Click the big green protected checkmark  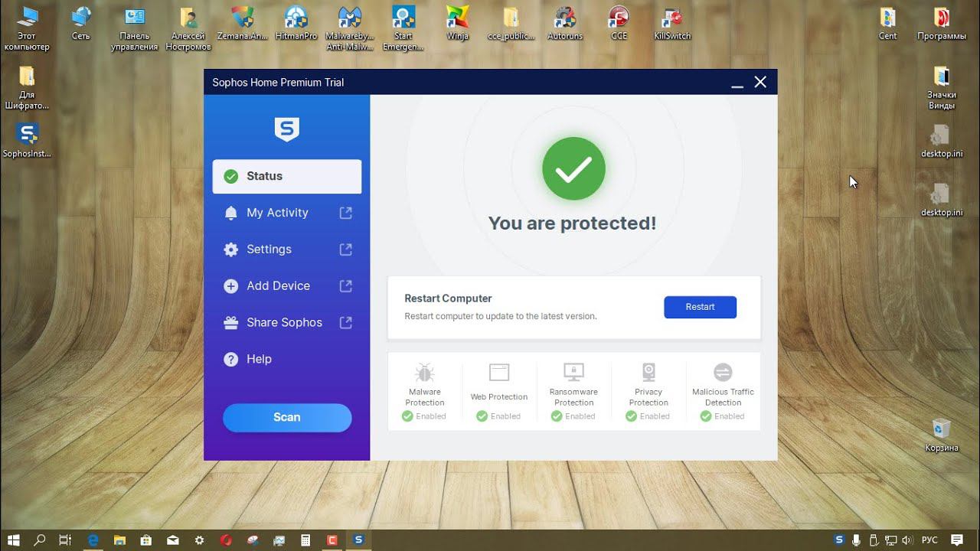point(573,169)
